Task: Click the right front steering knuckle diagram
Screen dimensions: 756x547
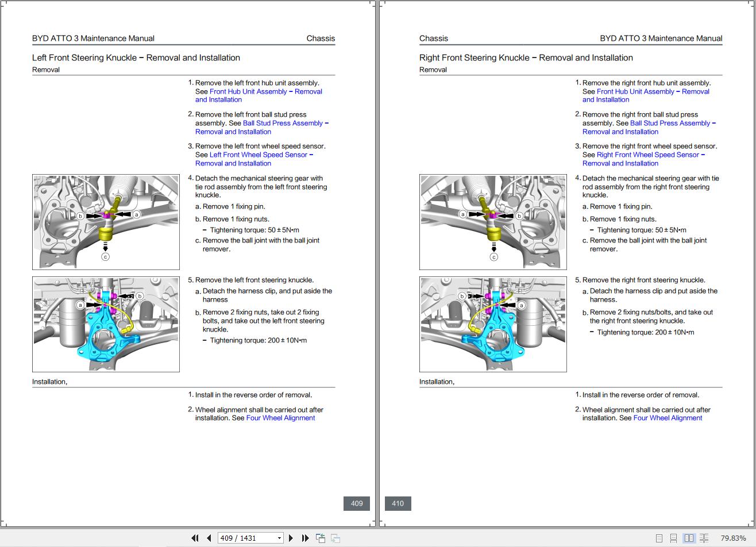Action: click(493, 324)
